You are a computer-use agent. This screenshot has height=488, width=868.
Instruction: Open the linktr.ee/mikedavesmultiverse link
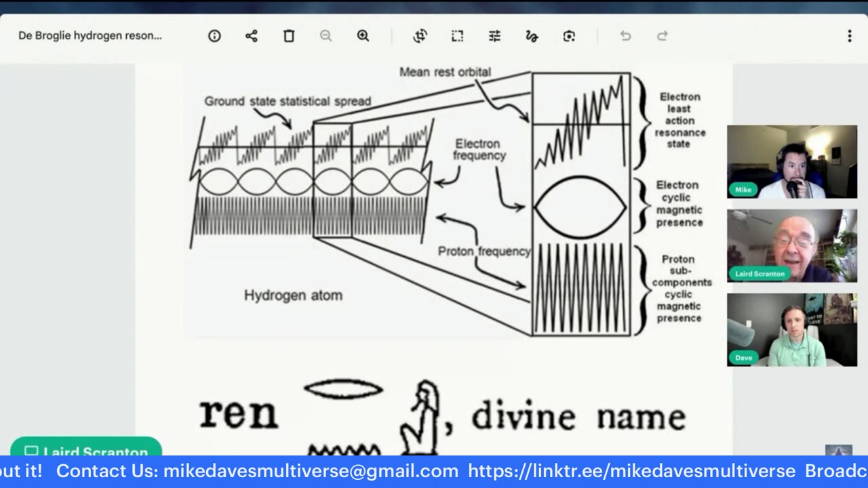tap(631, 471)
